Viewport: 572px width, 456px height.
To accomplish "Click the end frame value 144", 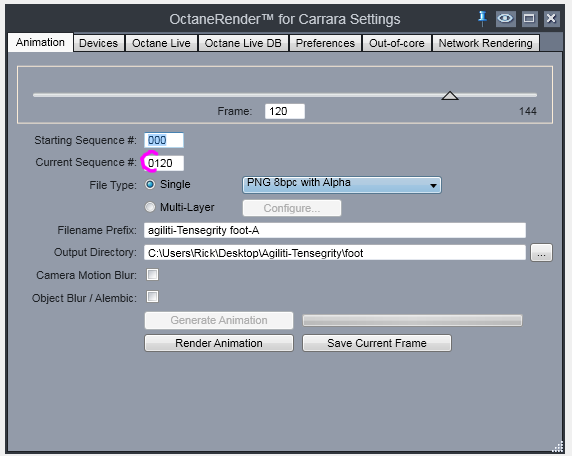I will click(527, 111).
